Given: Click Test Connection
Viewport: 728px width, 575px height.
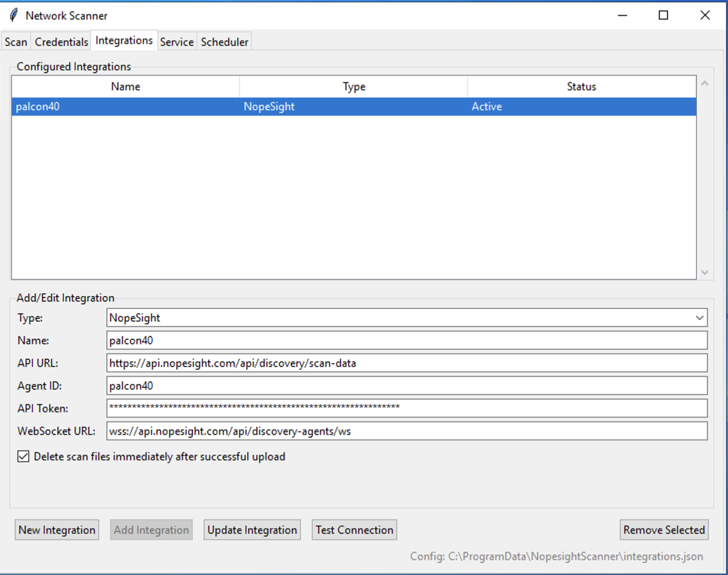Looking at the screenshot, I should tap(354, 530).
